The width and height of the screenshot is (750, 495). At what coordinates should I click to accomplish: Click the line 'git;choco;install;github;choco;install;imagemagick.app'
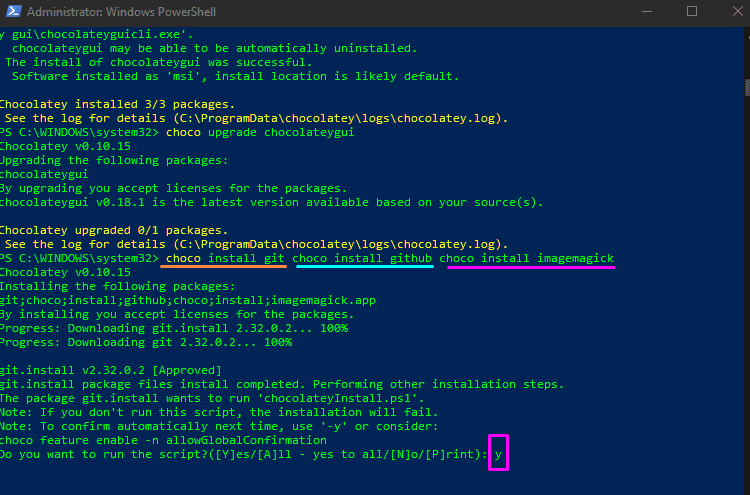point(188,300)
